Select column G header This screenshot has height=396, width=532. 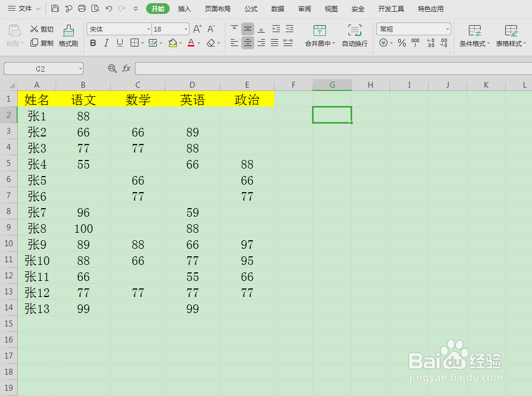pos(332,85)
